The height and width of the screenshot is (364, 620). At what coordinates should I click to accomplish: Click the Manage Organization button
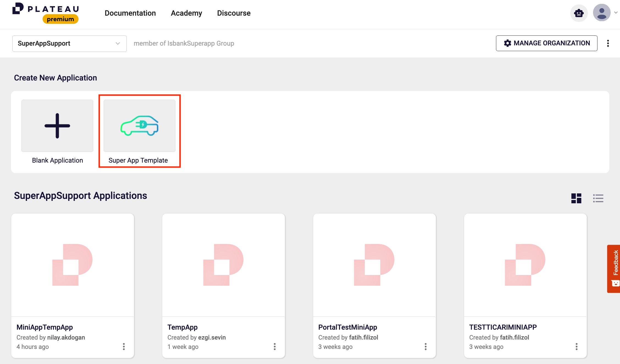546,43
